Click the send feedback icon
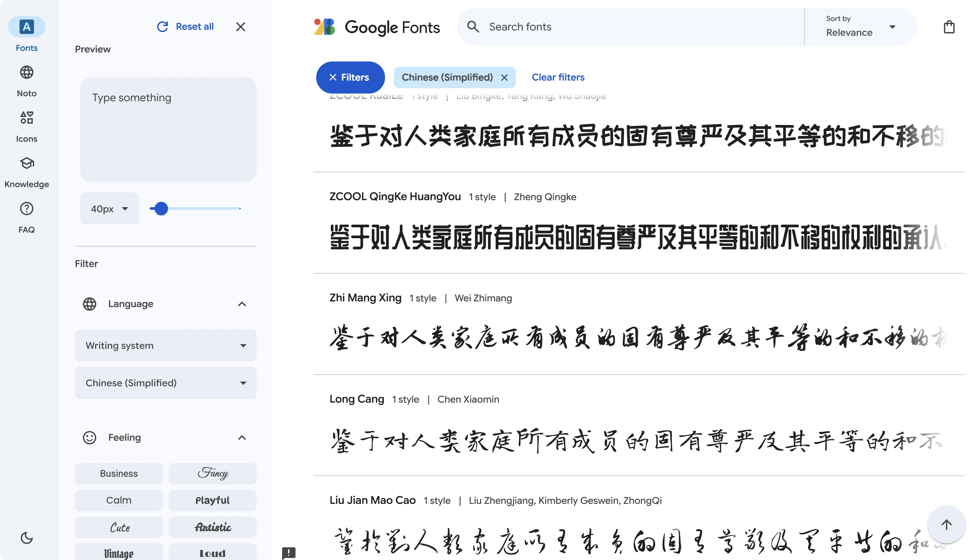Screen dimensions: 970x560 [x=288, y=553]
